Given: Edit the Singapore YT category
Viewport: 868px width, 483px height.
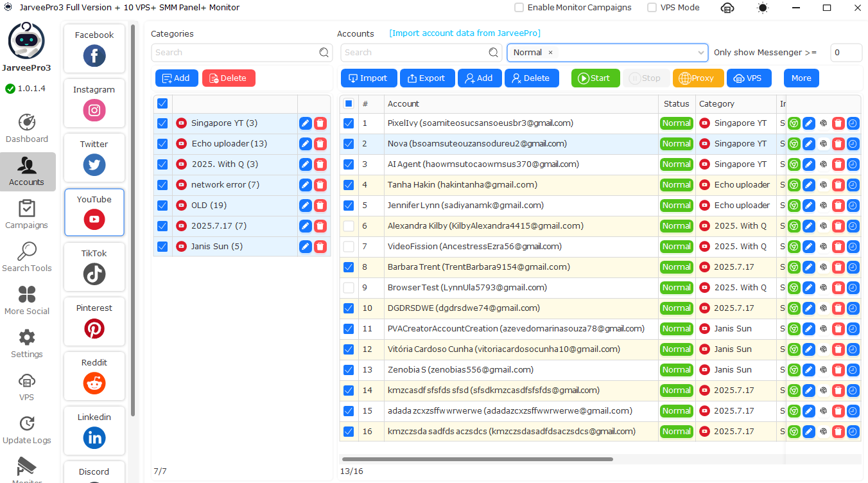Looking at the screenshot, I should click(306, 123).
